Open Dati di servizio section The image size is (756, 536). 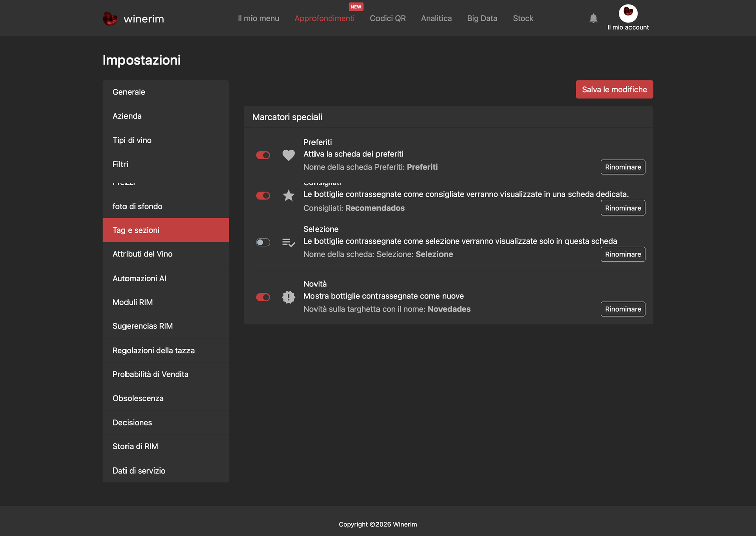point(166,471)
